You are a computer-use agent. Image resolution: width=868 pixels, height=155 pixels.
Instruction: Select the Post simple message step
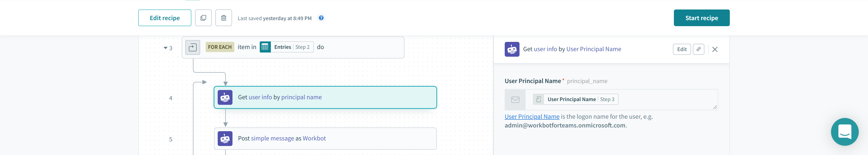(x=325, y=139)
